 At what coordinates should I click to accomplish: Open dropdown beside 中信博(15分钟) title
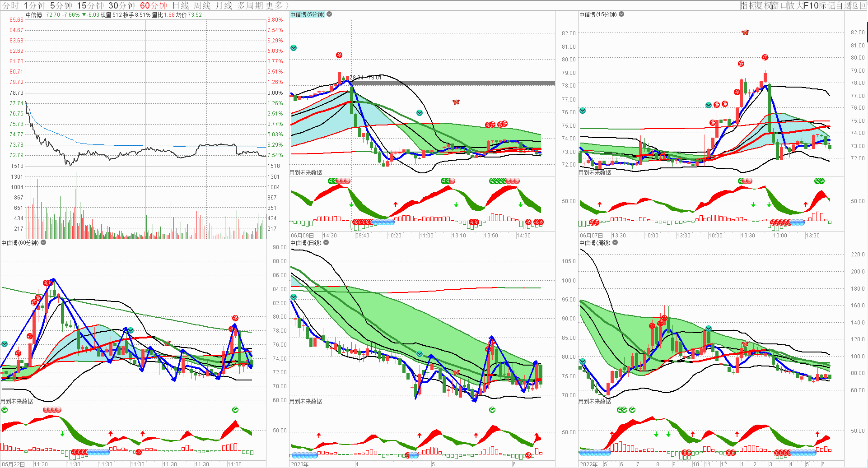621,14
